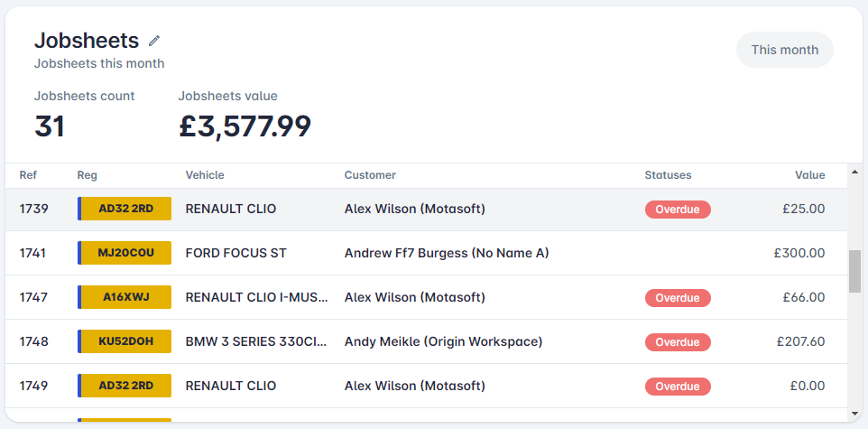868x429 pixels.
Task: Click the Vehicle column header
Action: pyautogui.click(x=205, y=175)
